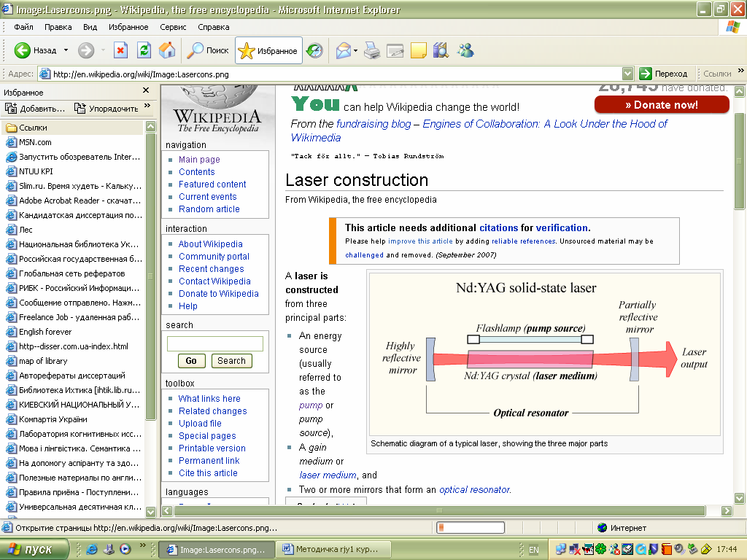Click Recent changes link

[211, 269]
